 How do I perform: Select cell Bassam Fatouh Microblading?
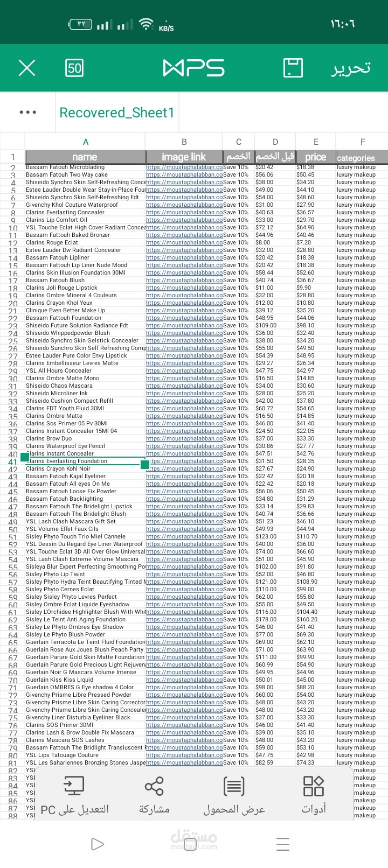tap(85, 167)
